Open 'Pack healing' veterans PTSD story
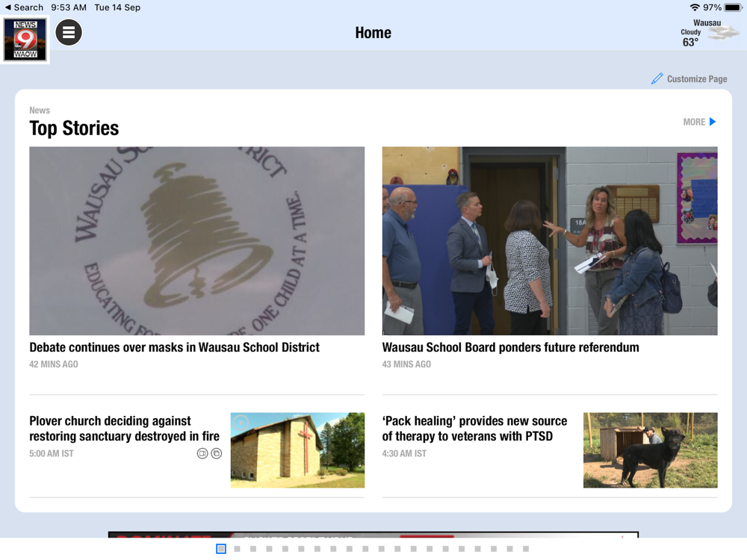Image resolution: width=747 pixels, height=560 pixels. pos(474,429)
